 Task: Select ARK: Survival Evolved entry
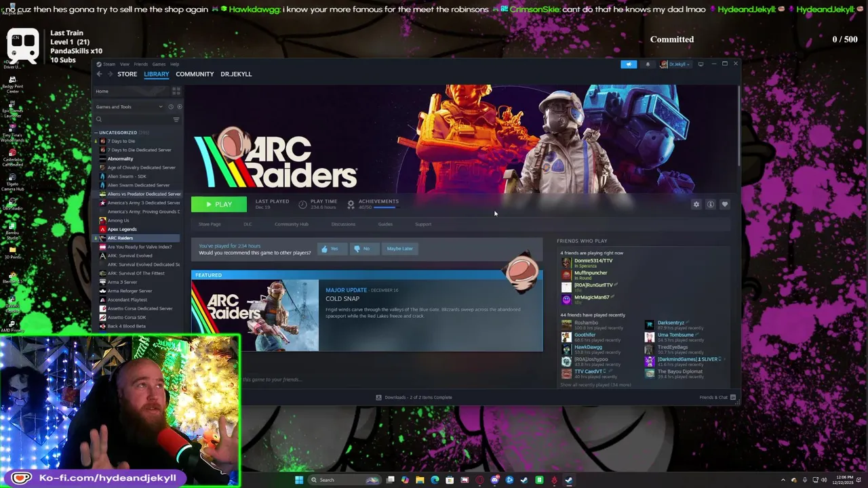click(130, 256)
